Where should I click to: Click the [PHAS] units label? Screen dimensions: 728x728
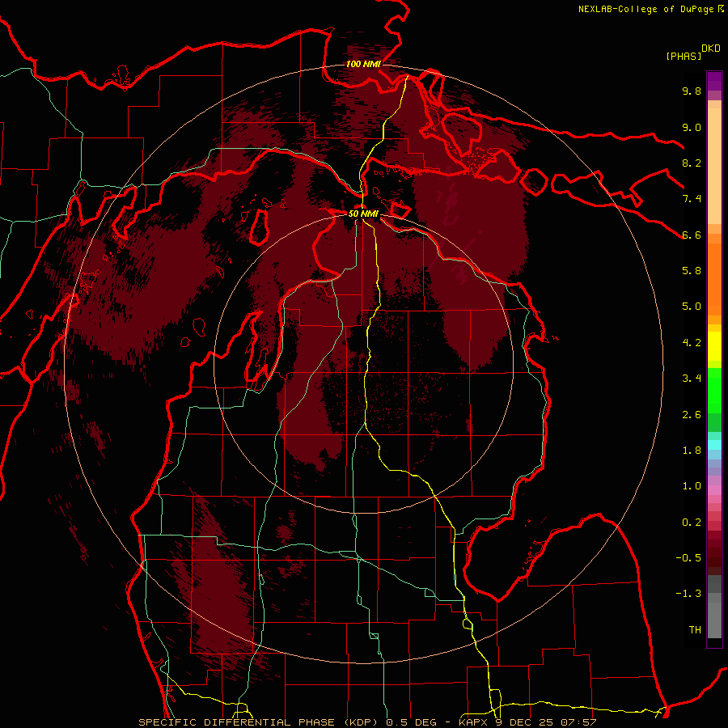pos(684,56)
